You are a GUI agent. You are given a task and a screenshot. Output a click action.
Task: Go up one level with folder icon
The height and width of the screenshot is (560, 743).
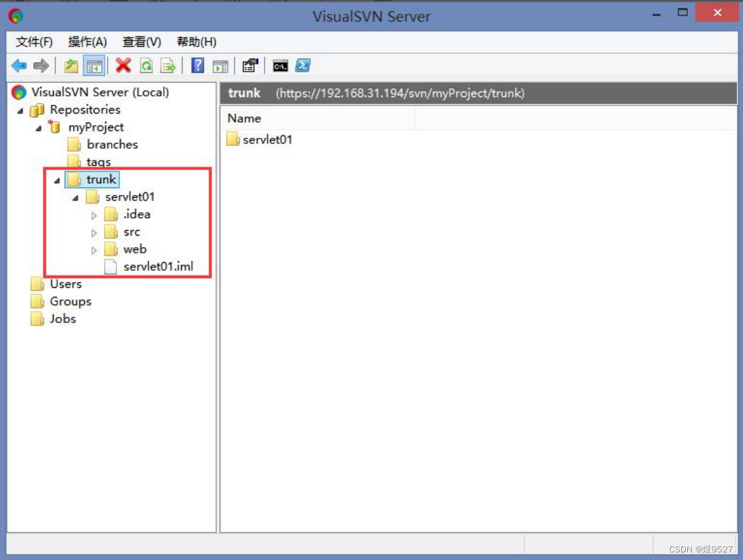click(71, 65)
